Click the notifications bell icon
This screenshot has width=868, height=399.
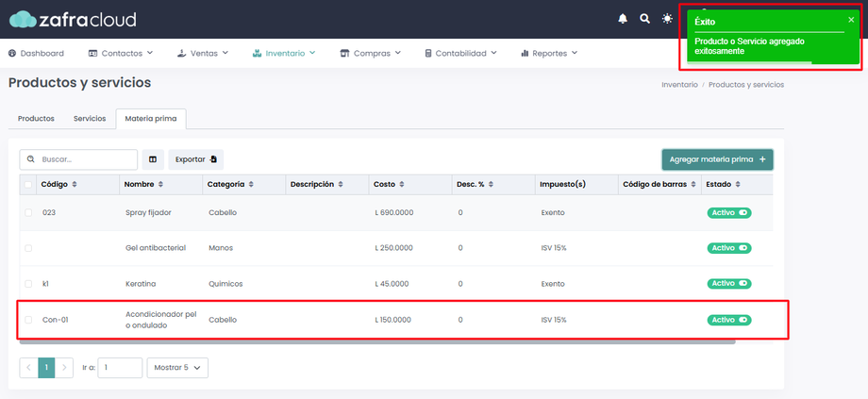tap(623, 19)
